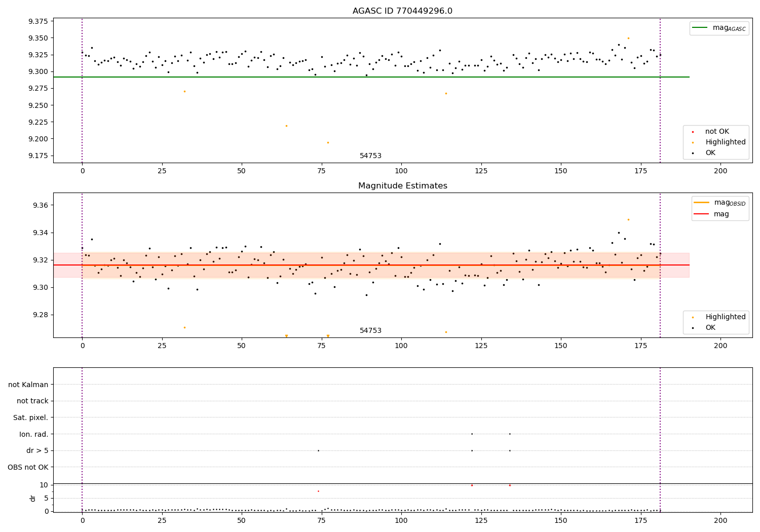Click the 'AGASC ID 770449296.0' plot title
Viewport: 760px width, 532px height.
pyautogui.click(x=403, y=11)
